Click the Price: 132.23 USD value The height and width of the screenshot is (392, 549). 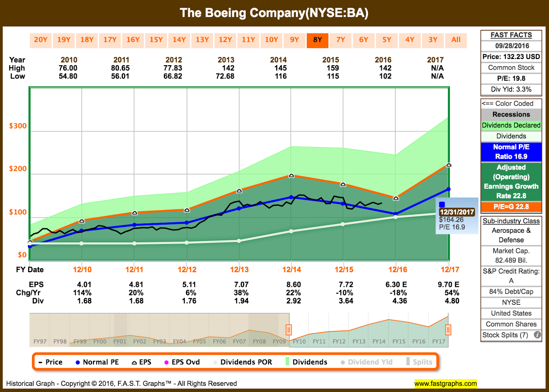(511, 57)
